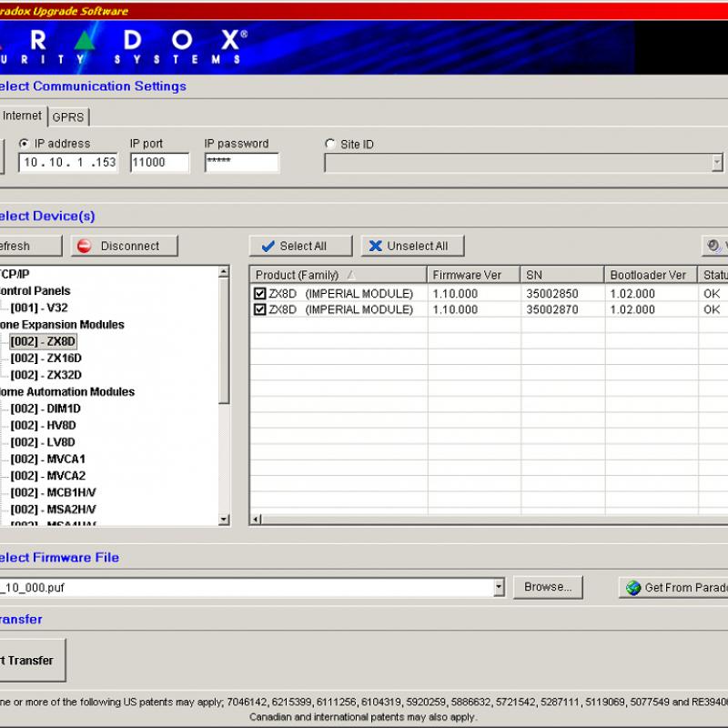Viewport: 728px width, 728px height.
Task: Click the Bootloader Ver column header
Action: (x=651, y=275)
